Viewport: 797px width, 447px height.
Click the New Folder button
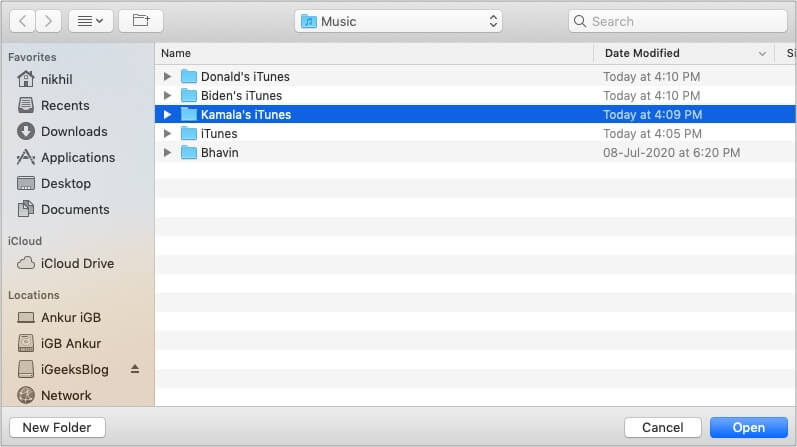click(x=57, y=428)
